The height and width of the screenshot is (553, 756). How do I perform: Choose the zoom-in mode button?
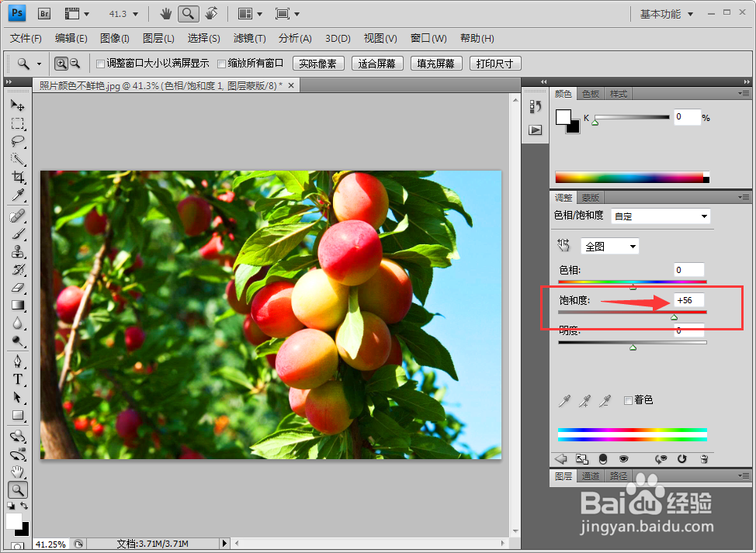(61, 63)
